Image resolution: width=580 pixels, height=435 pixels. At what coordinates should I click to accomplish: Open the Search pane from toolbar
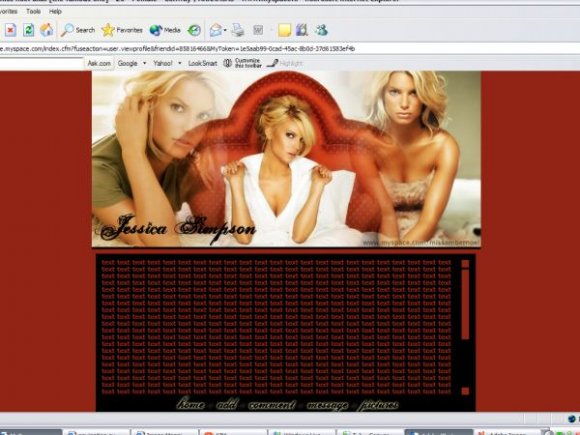pos(78,30)
